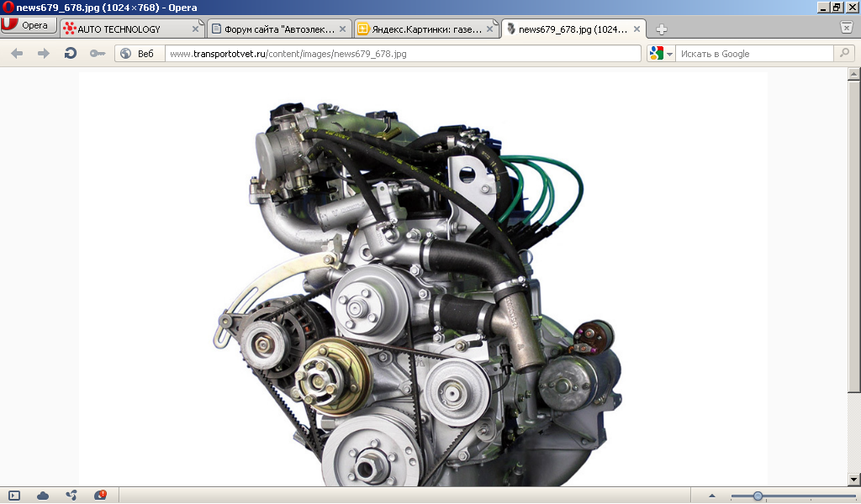
Task: Open the Opera Unite status bar icon
Action: point(71,496)
